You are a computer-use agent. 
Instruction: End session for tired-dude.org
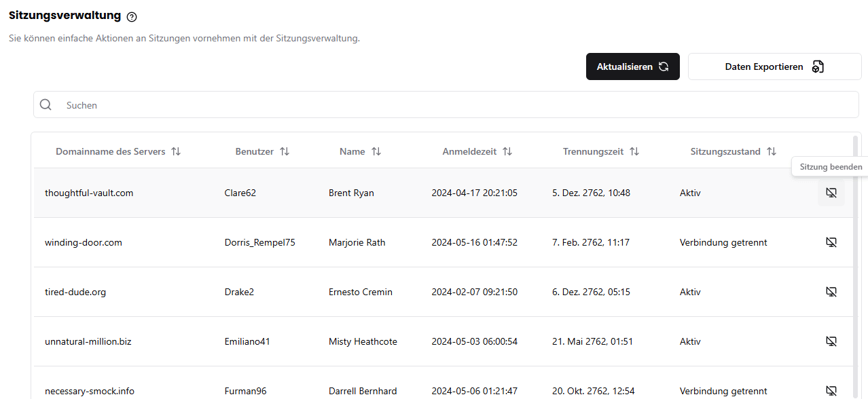pos(831,292)
